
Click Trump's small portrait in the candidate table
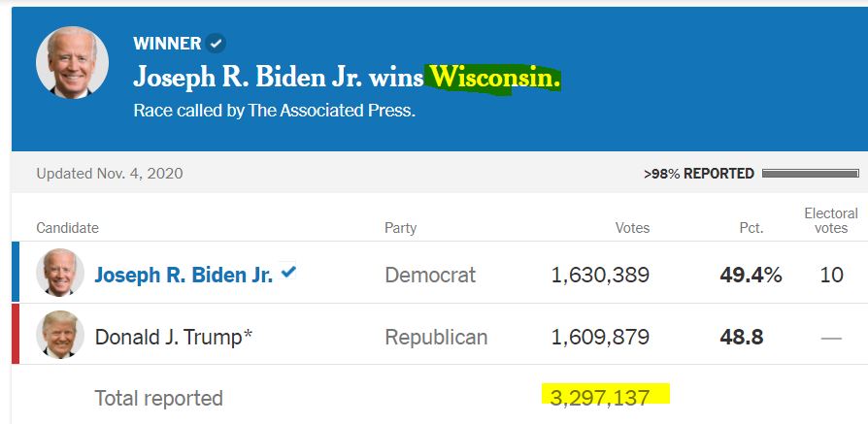point(60,336)
